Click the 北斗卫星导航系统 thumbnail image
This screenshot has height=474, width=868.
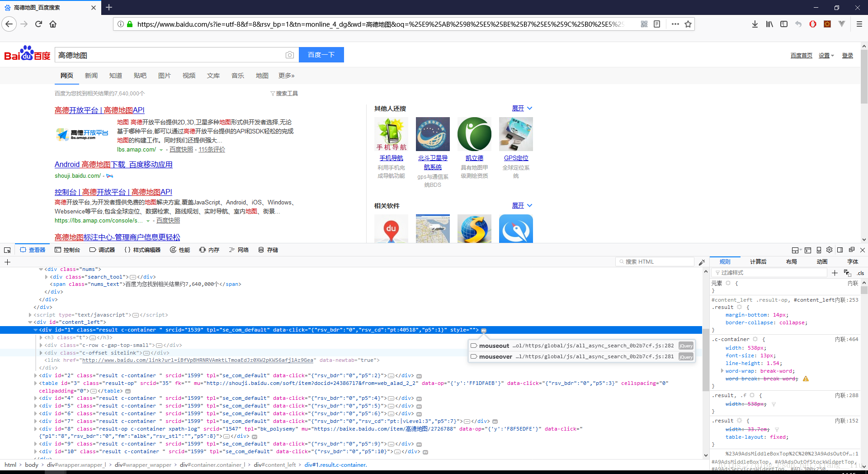[x=433, y=134]
